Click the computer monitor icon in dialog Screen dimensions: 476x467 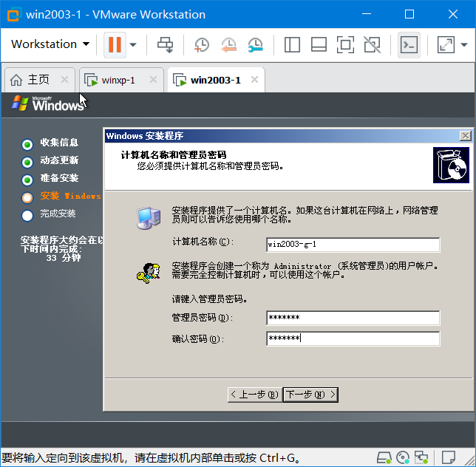[148, 218]
